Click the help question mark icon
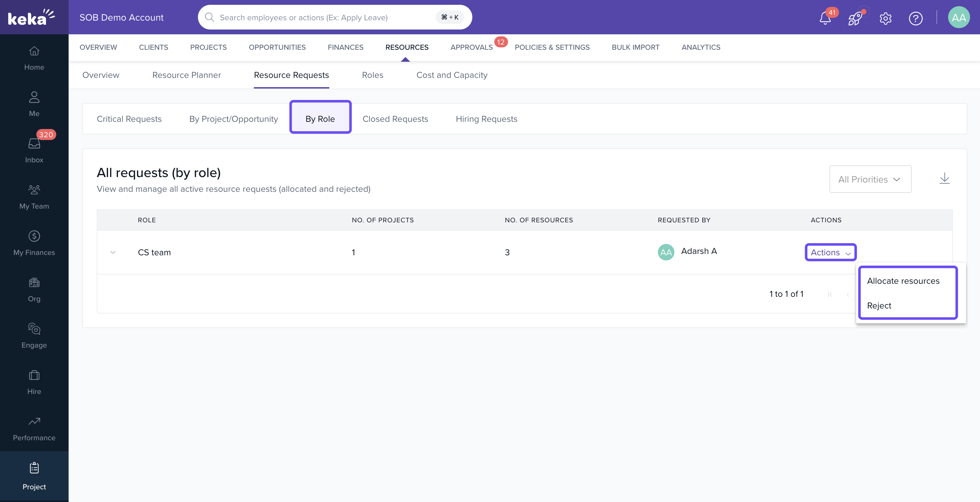Viewport: 980px width, 502px height. tap(915, 18)
